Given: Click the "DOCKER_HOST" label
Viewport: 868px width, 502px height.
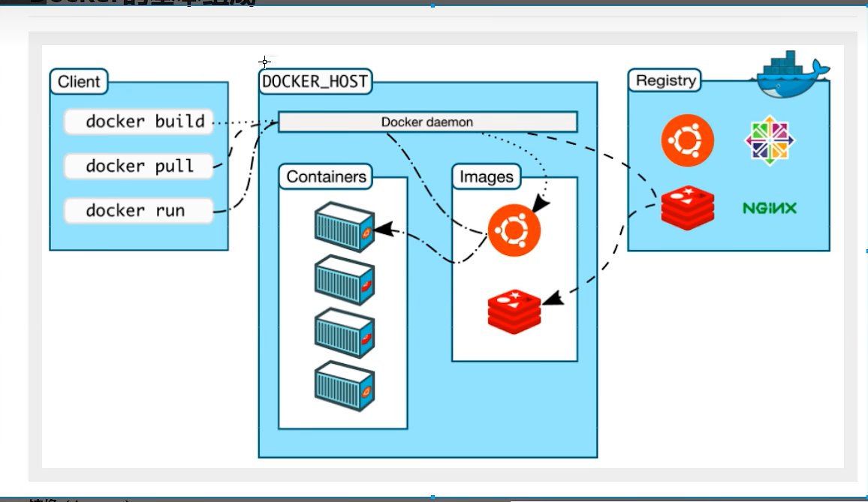Looking at the screenshot, I should (x=315, y=82).
